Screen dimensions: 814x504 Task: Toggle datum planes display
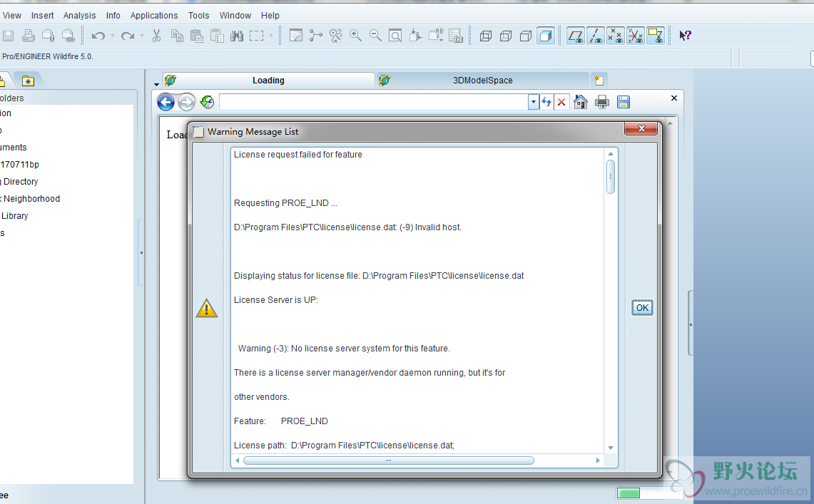(576, 36)
